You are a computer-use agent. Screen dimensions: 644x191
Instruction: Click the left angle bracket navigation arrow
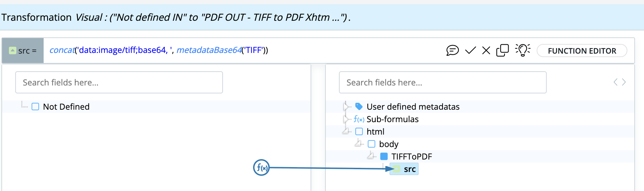point(615,82)
